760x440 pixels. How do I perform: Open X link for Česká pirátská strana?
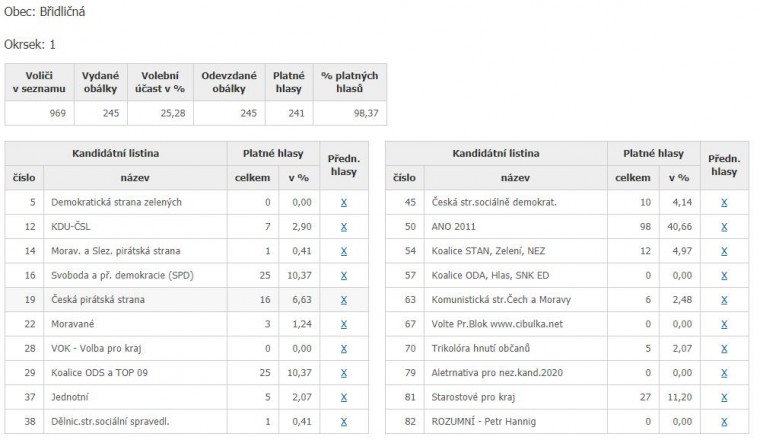344,300
